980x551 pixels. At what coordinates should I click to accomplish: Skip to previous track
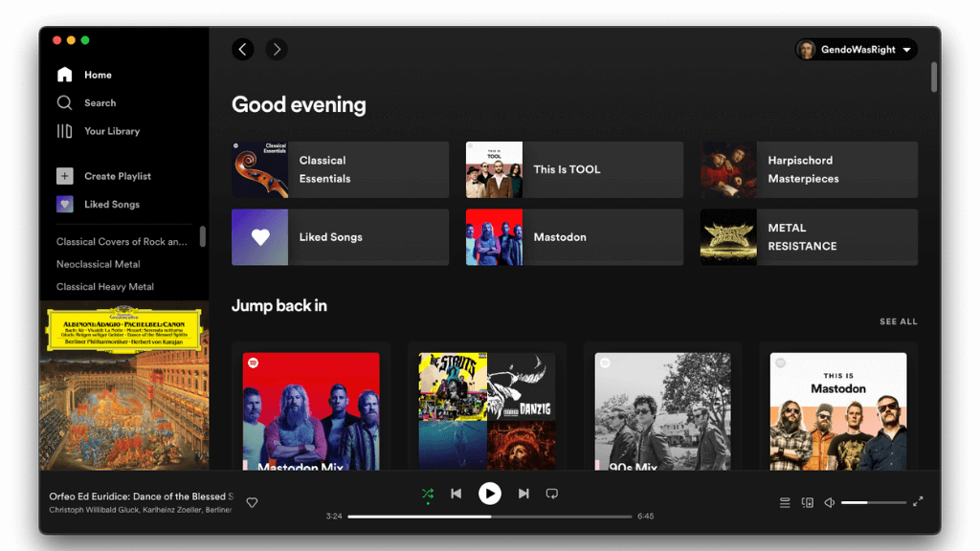457,494
